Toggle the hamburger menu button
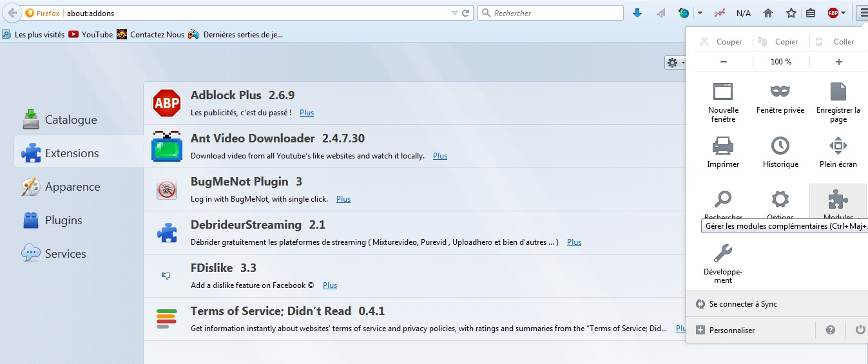The height and width of the screenshot is (364, 868). tap(862, 13)
